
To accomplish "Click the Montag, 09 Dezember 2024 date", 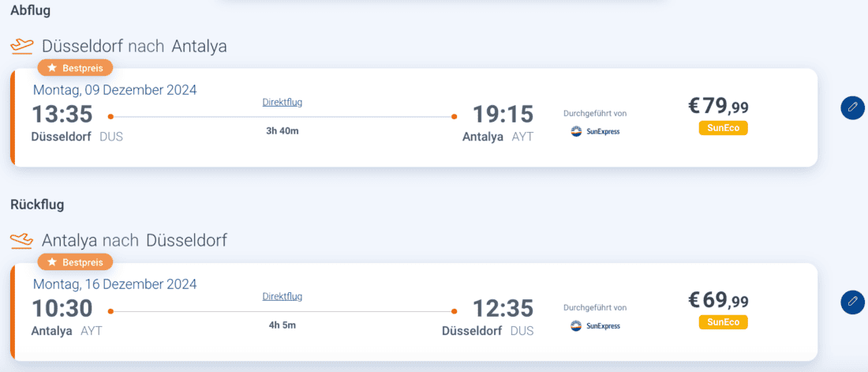I will pyautogui.click(x=115, y=90).
